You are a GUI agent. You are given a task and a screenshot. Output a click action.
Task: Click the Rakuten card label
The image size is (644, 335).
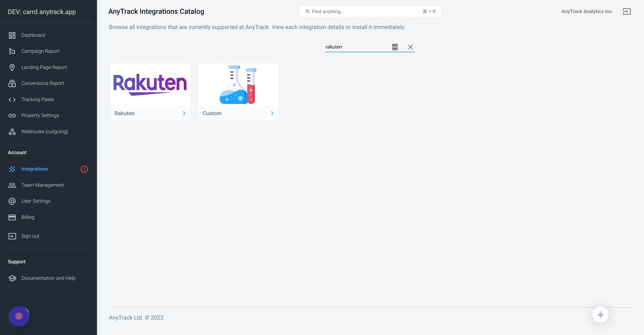tap(125, 113)
